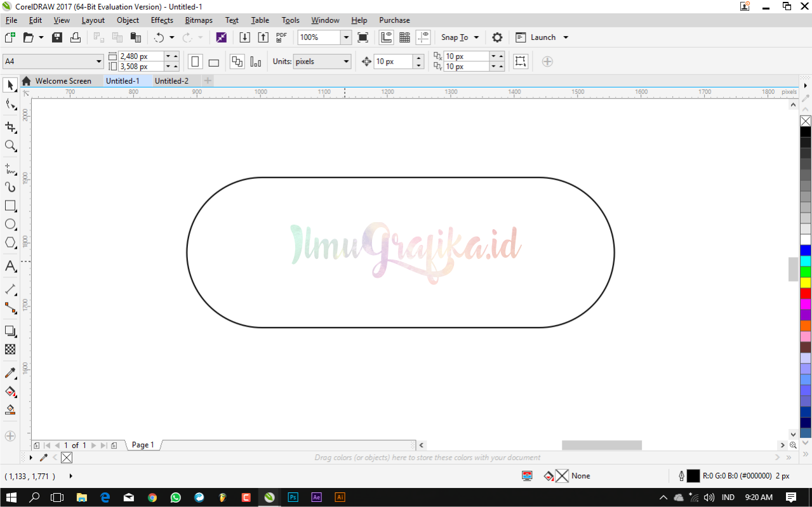812x507 pixels.
Task: Click the Undo arrow icon
Action: click(x=159, y=37)
